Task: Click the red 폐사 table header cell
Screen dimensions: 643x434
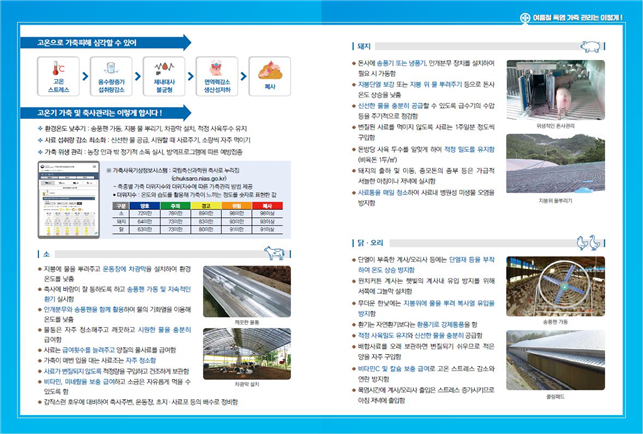Action: point(267,206)
